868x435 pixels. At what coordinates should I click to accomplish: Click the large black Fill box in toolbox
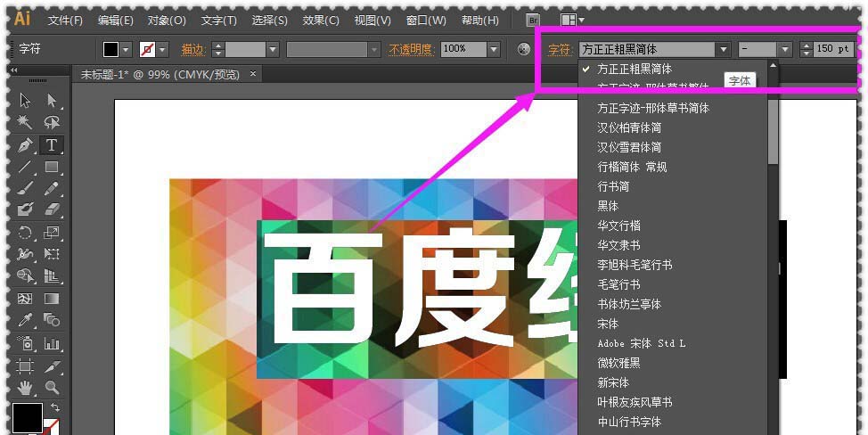point(28,417)
